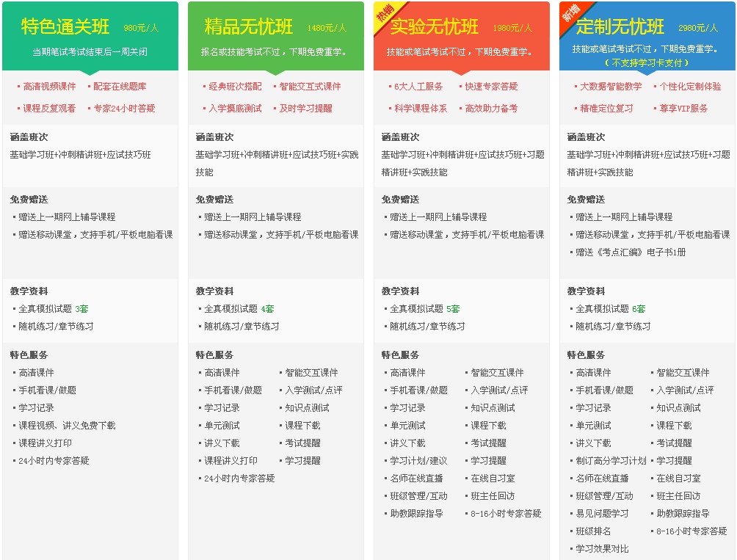
Task: Expand the 免费赠送 section in second column
Action: click(x=214, y=197)
